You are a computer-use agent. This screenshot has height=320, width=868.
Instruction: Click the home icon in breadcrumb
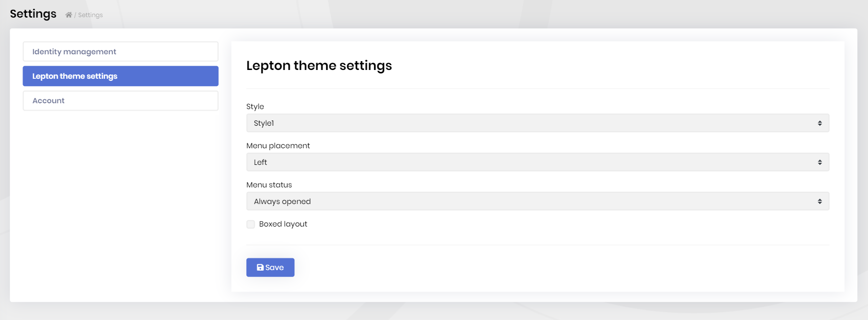coord(68,15)
